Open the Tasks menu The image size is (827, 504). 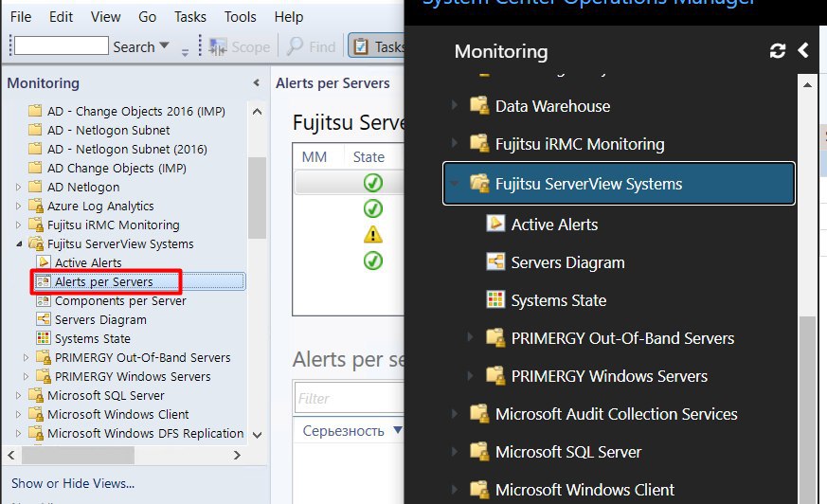pos(189,17)
